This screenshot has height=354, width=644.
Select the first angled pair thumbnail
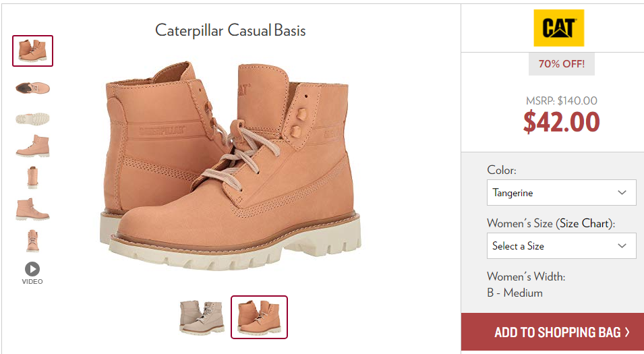(x=33, y=51)
